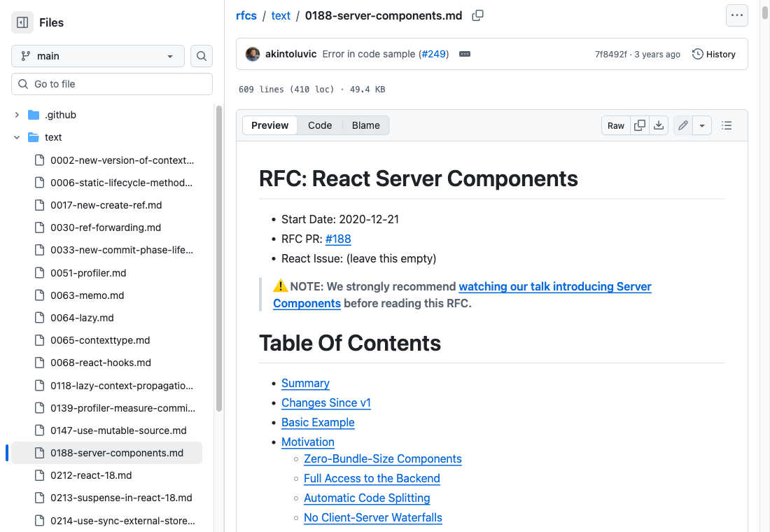Jump to Summary in table of contents
The image size is (770, 532).
[305, 383]
